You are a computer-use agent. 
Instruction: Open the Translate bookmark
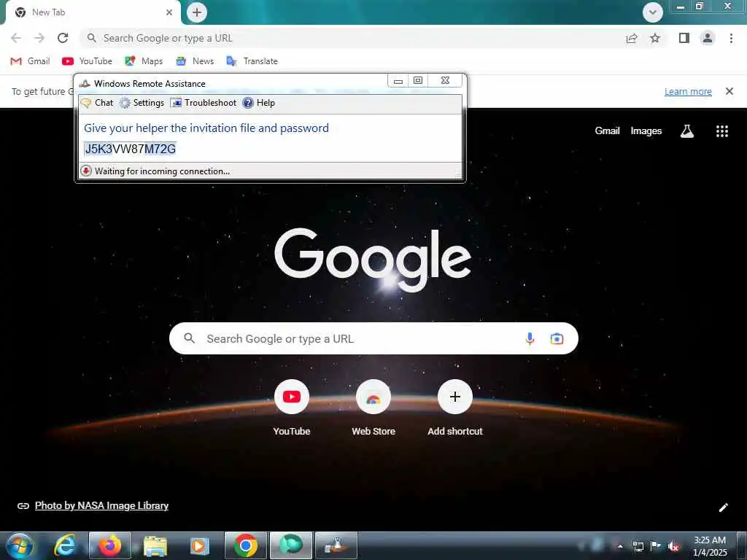[x=252, y=61]
